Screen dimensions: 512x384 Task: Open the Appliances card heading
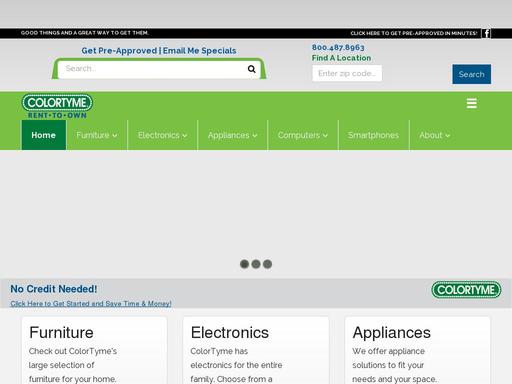392,333
